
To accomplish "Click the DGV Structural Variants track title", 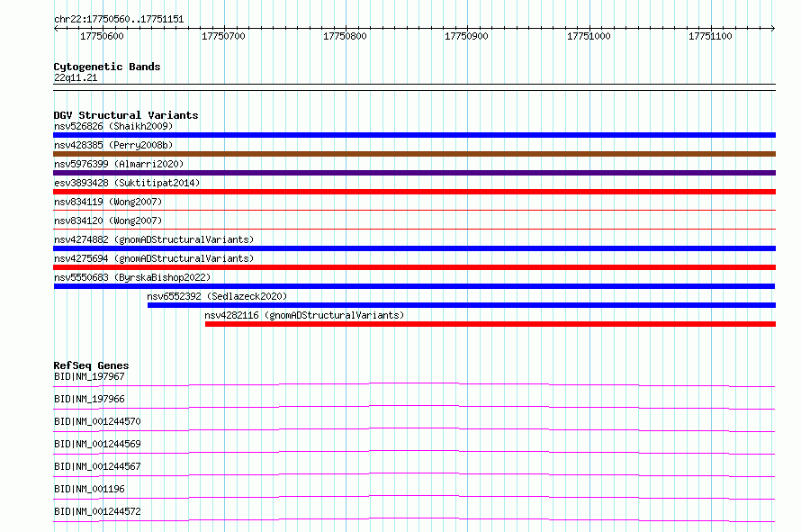I will (126, 115).
